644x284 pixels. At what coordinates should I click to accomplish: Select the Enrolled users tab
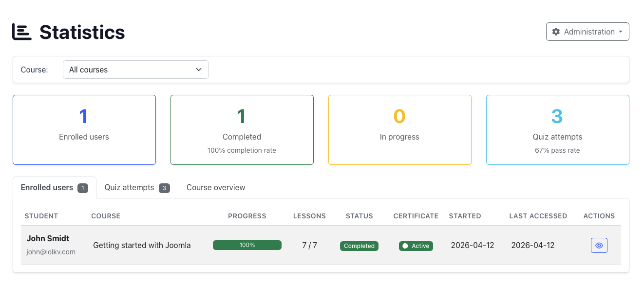(x=47, y=188)
